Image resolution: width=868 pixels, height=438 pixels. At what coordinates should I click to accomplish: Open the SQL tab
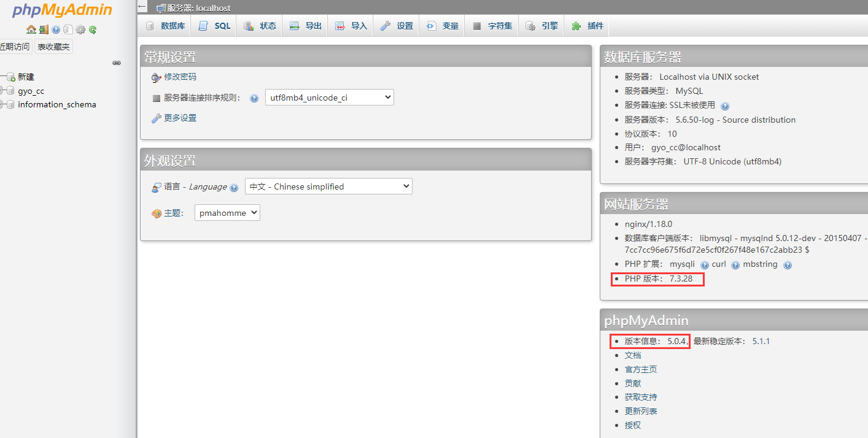215,26
